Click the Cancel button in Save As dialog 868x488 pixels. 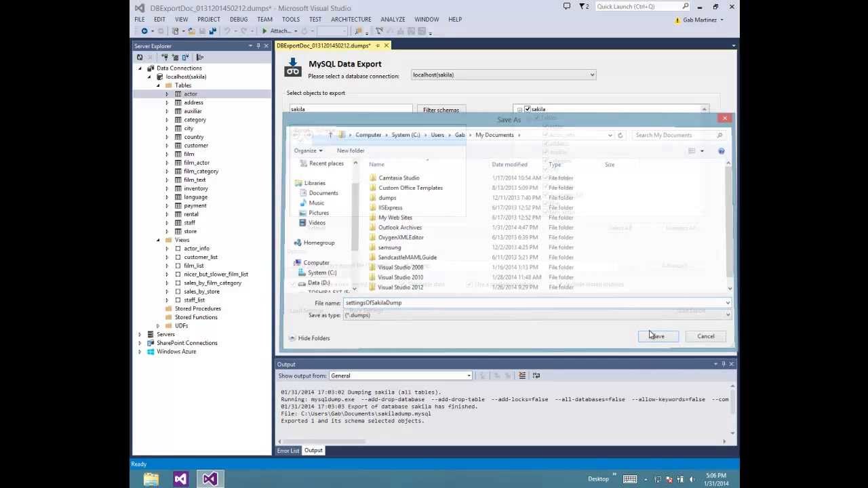click(x=705, y=336)
